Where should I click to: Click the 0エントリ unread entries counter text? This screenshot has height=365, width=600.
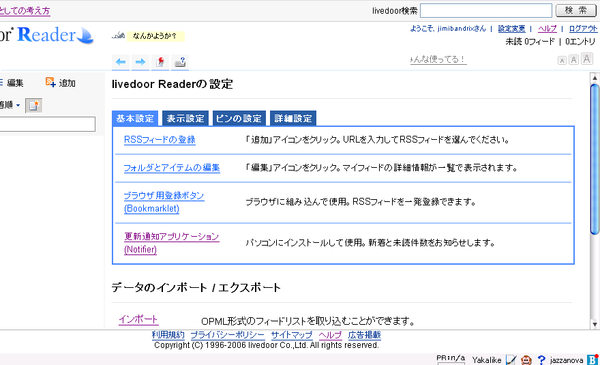click(x=580, y=41)
